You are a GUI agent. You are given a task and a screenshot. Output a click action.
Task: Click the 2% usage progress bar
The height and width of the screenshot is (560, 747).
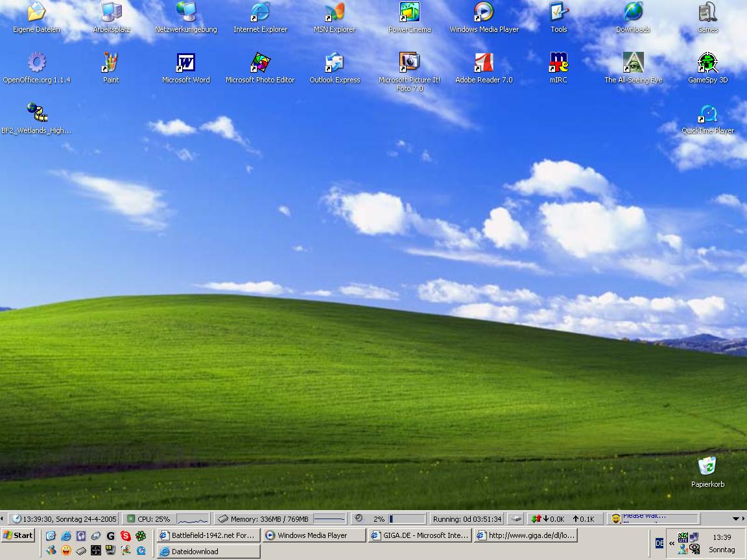pos(407,519)
